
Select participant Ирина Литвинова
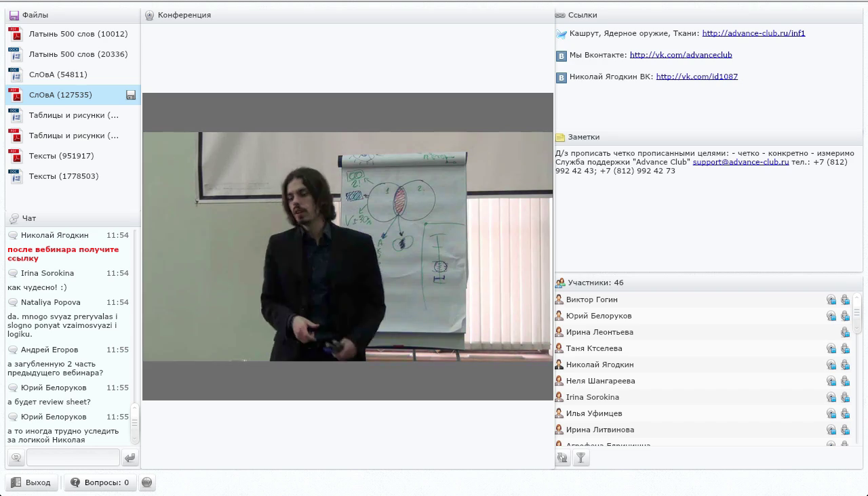(703, 430)
